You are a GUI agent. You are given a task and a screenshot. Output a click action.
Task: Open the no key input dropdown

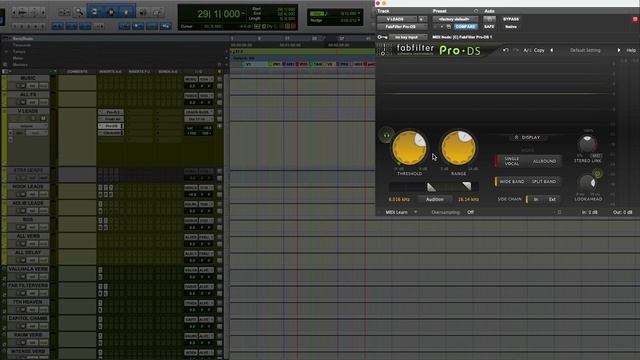coord(407,37)
